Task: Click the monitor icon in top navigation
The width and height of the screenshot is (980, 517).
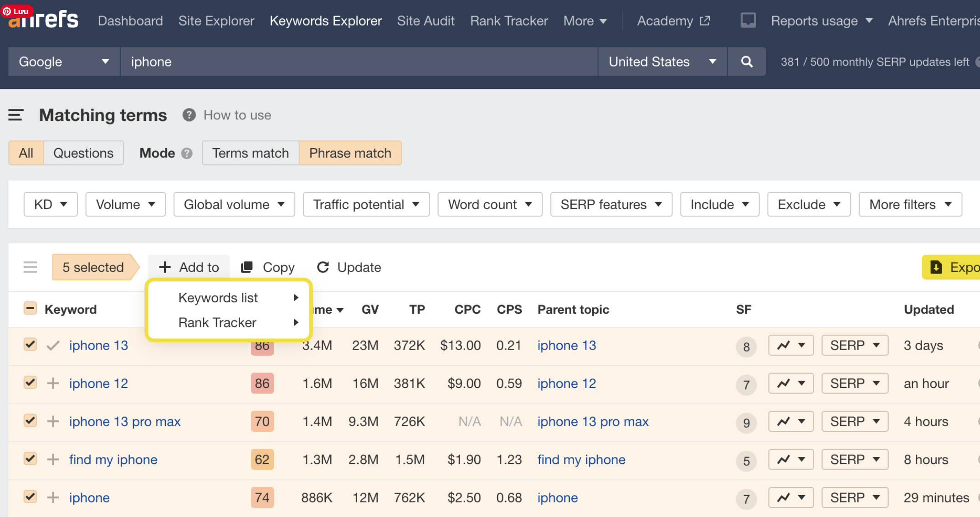Action: pos(748,21)
